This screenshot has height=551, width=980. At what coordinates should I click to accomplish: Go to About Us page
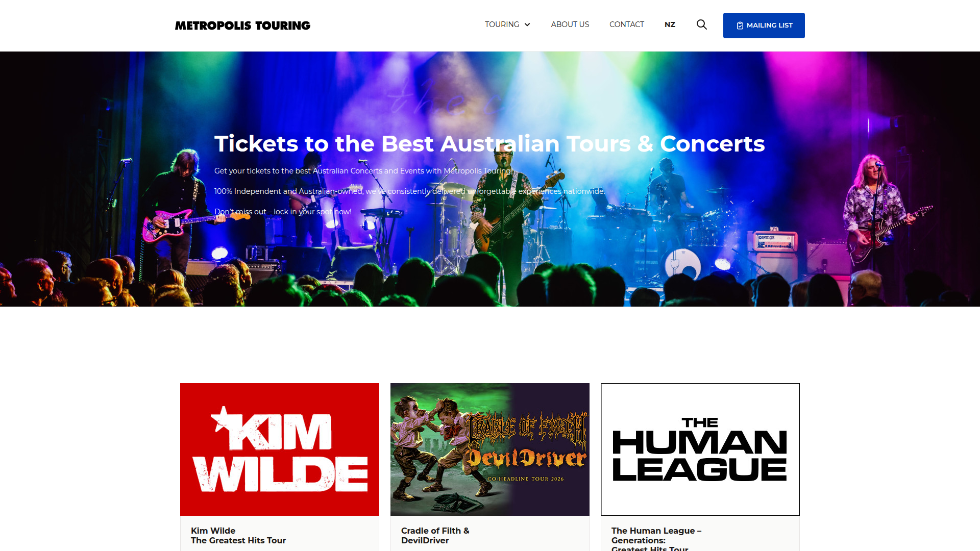pyautogui.click(x=570, y=24)
